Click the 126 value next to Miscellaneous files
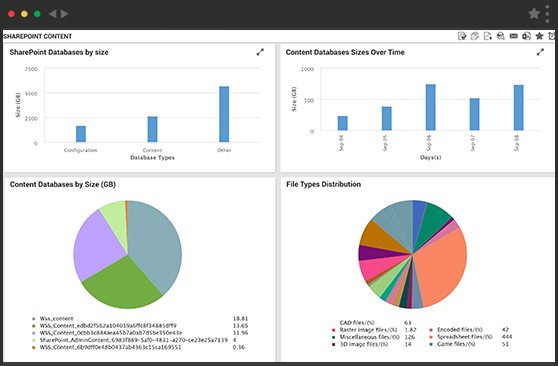558x366 pixels. [x=410, y=337]
